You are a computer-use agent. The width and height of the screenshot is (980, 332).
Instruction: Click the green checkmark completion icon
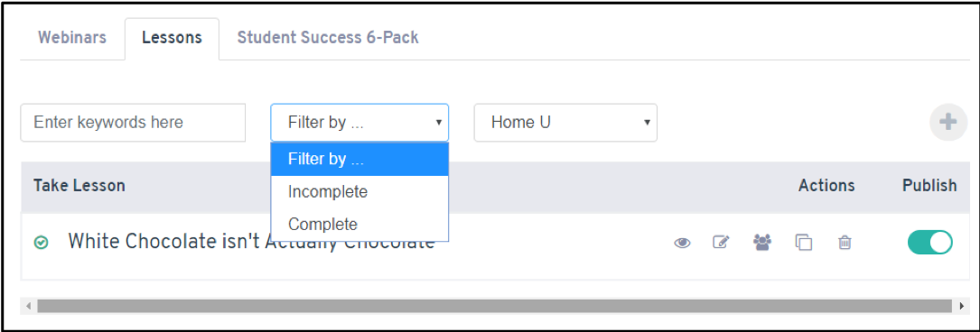42,242
